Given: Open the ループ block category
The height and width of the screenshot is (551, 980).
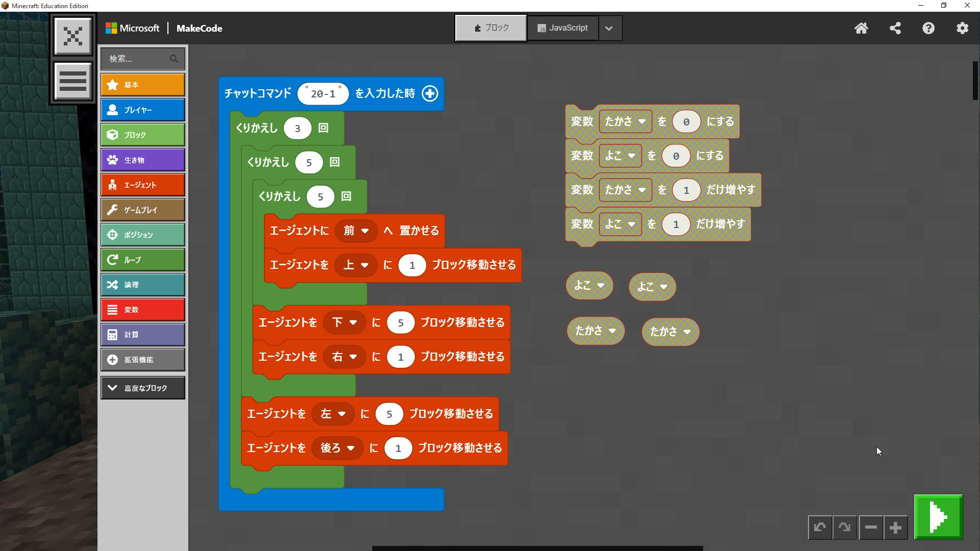Looking at the screenshot, I should 143,260.
